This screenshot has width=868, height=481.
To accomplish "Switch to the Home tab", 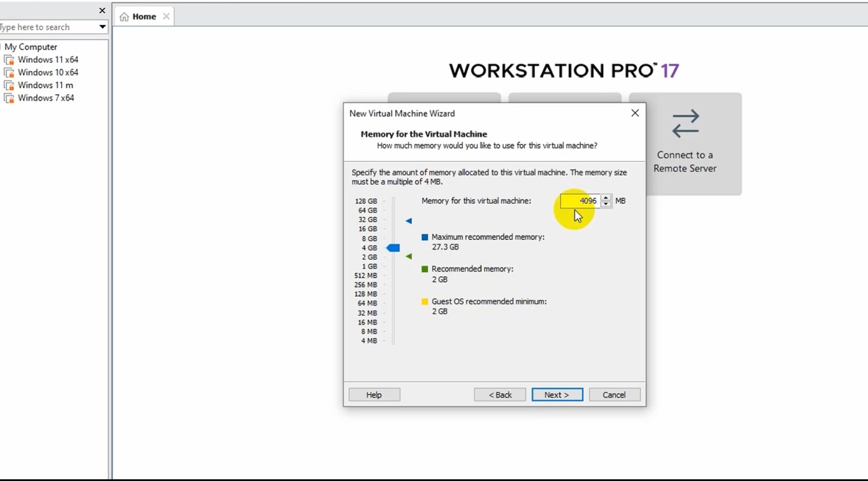I will [144, 16].
